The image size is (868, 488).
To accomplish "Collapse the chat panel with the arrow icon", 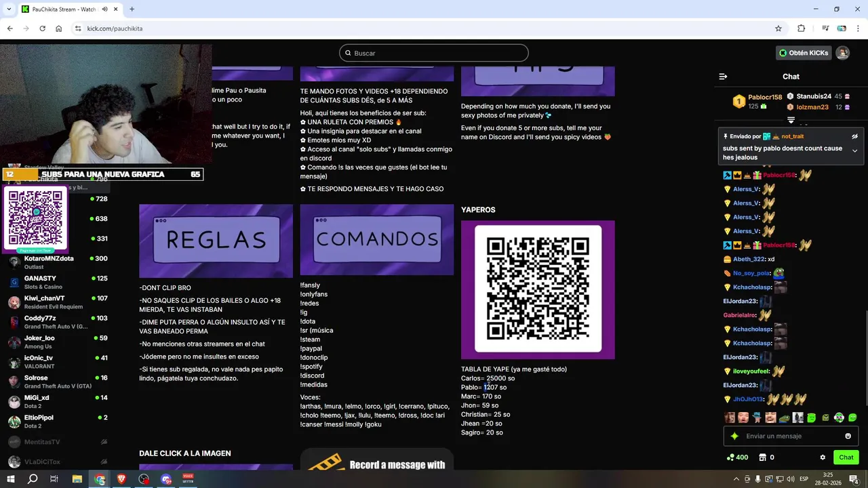I will 723,77.
